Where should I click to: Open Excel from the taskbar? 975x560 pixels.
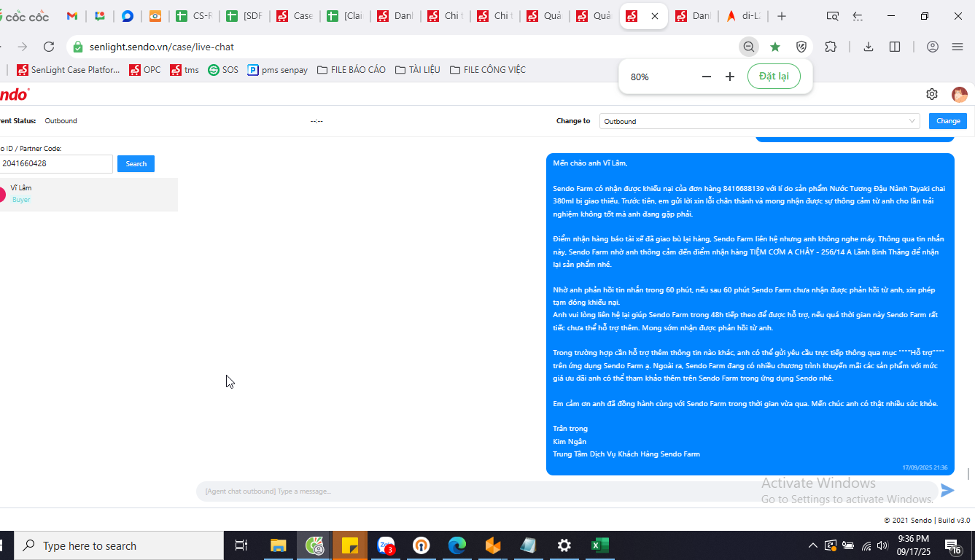click(600, 545)
